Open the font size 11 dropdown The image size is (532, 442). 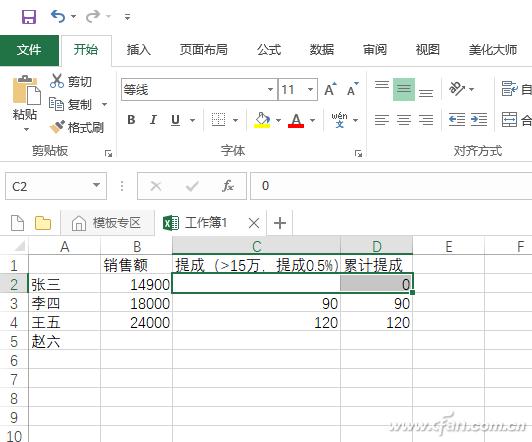(310, 90)
